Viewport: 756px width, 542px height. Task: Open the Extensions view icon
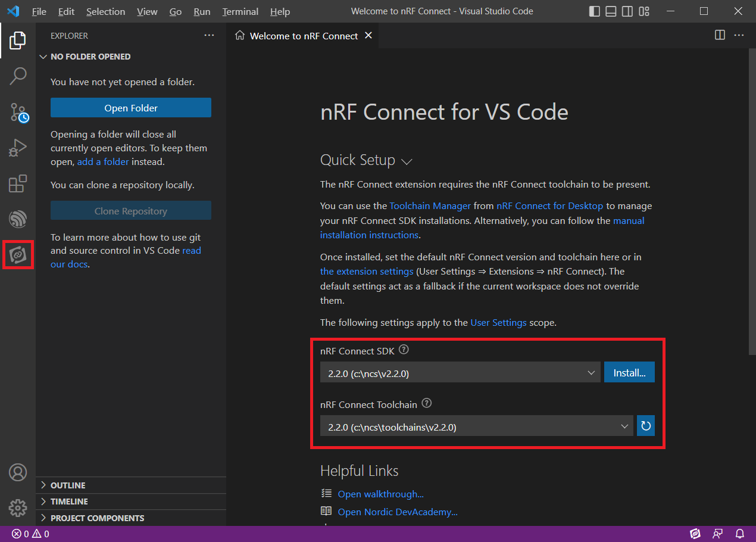18,183
